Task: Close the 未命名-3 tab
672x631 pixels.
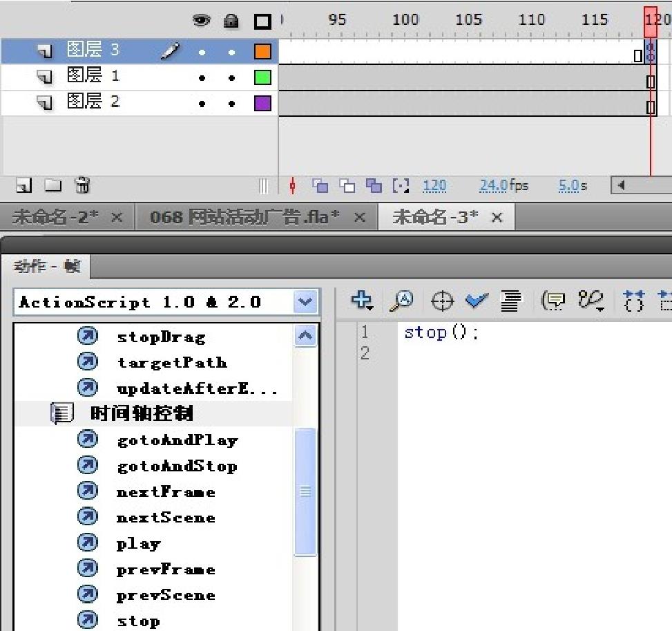Action: pyautogui.click(x=497, y=218)
